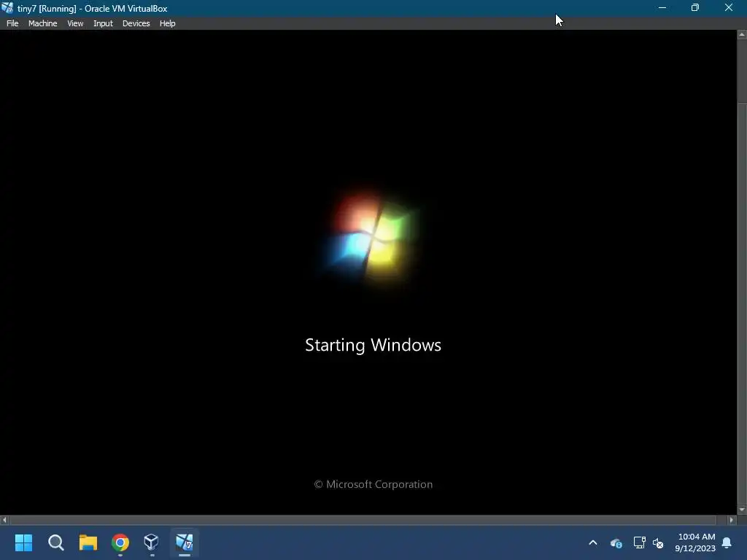Click the vertical scrollbar up arrow
Screen dimensions: 747x560
click(742, 35)
